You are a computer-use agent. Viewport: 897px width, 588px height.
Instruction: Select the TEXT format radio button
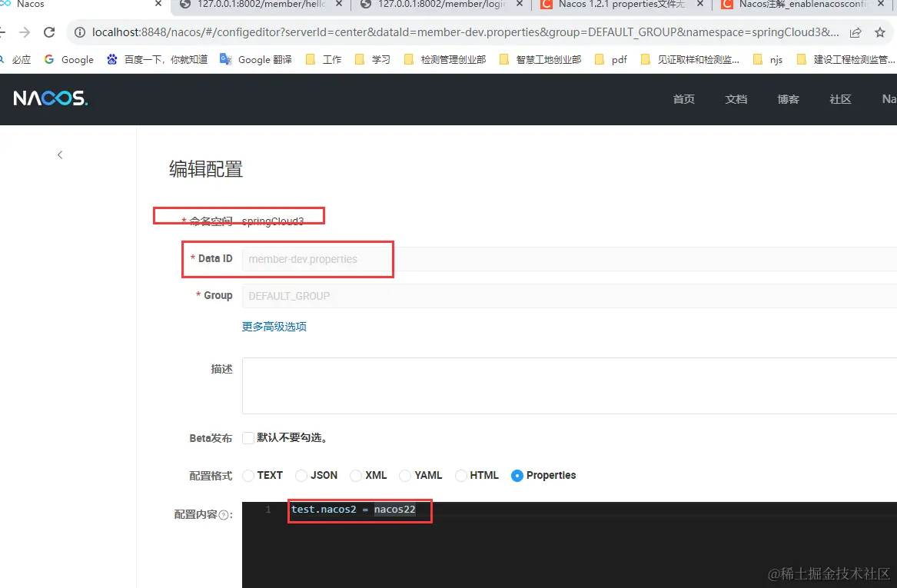coord(248,475)
